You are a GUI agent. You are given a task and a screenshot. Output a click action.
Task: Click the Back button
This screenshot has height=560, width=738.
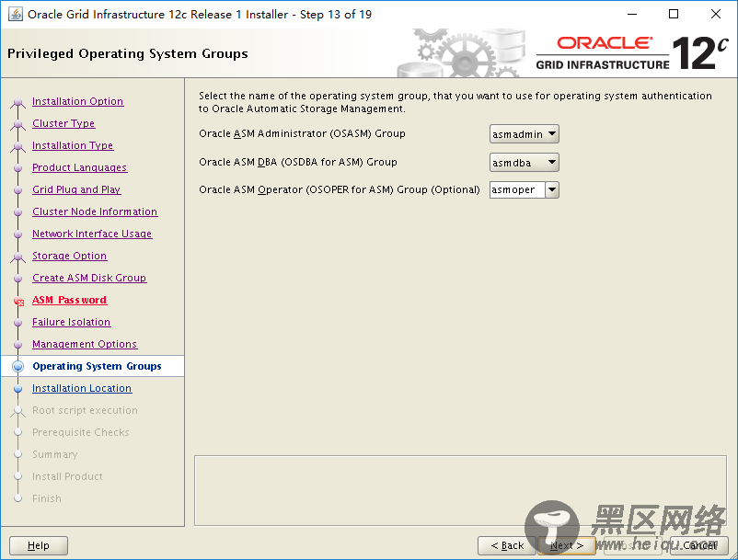point(507,545)
